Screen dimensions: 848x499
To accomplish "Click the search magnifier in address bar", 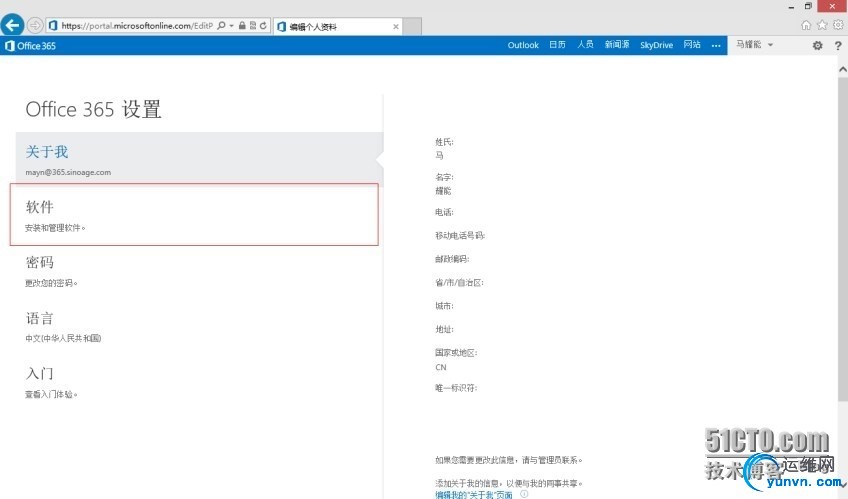I will tap(221, 25).
